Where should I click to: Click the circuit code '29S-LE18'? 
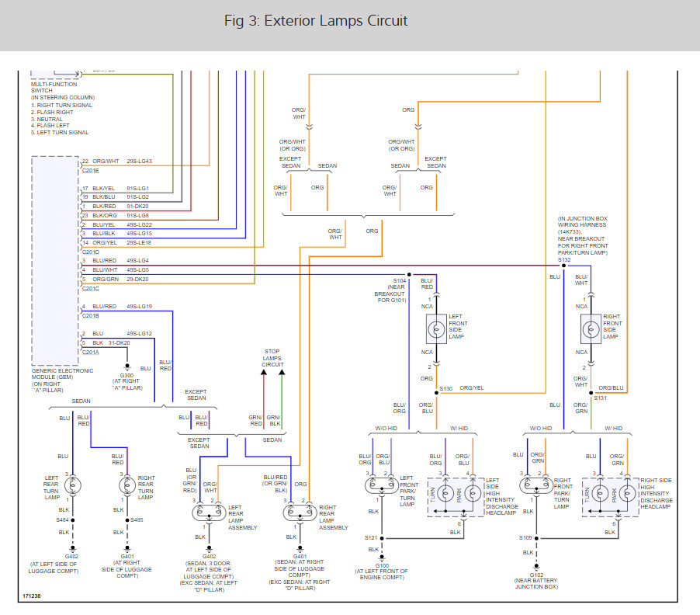click(139, 242)
